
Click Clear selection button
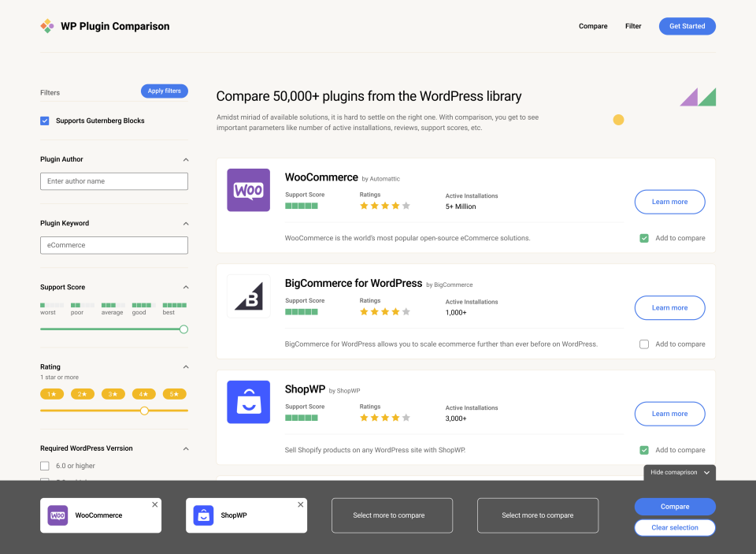(x=675, y=527)
